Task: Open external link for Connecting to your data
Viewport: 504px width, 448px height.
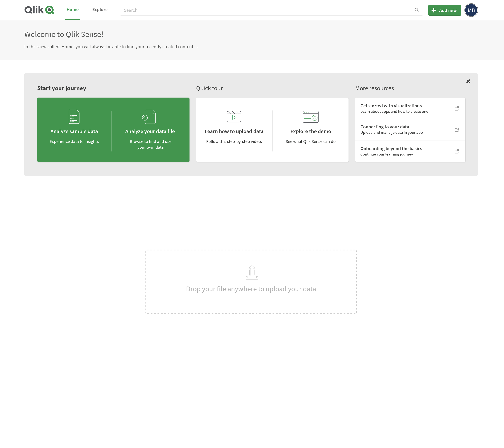Action: click(x=457, y=130)
